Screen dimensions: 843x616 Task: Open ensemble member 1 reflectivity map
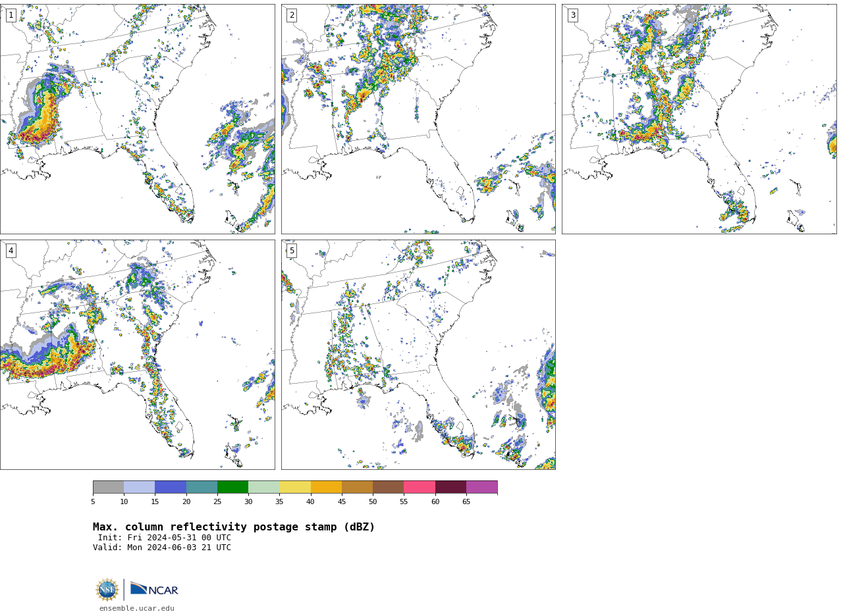[x=137, y=119]
